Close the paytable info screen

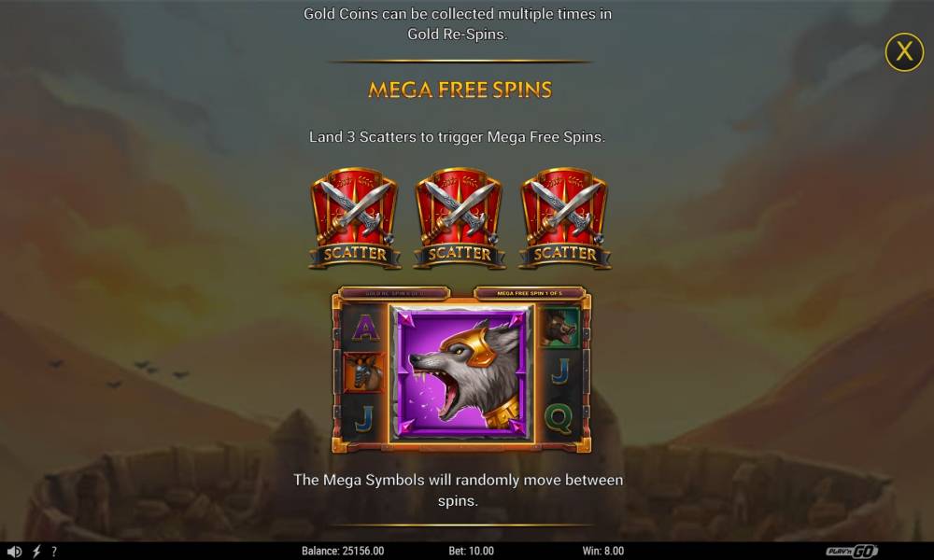pos(903,51)
